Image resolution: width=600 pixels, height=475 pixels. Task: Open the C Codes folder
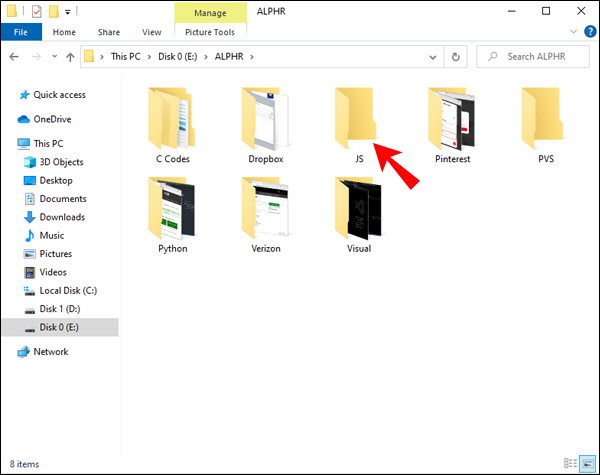172,119
